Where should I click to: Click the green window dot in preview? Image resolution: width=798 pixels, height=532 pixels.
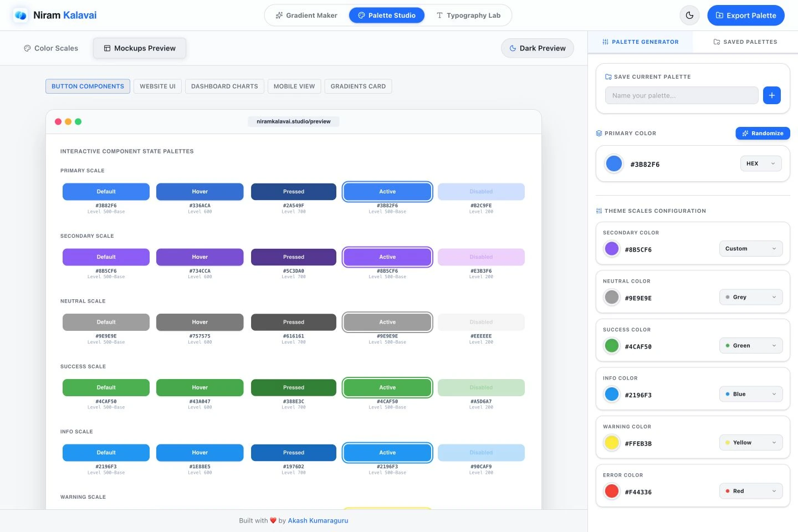point(78,121)
